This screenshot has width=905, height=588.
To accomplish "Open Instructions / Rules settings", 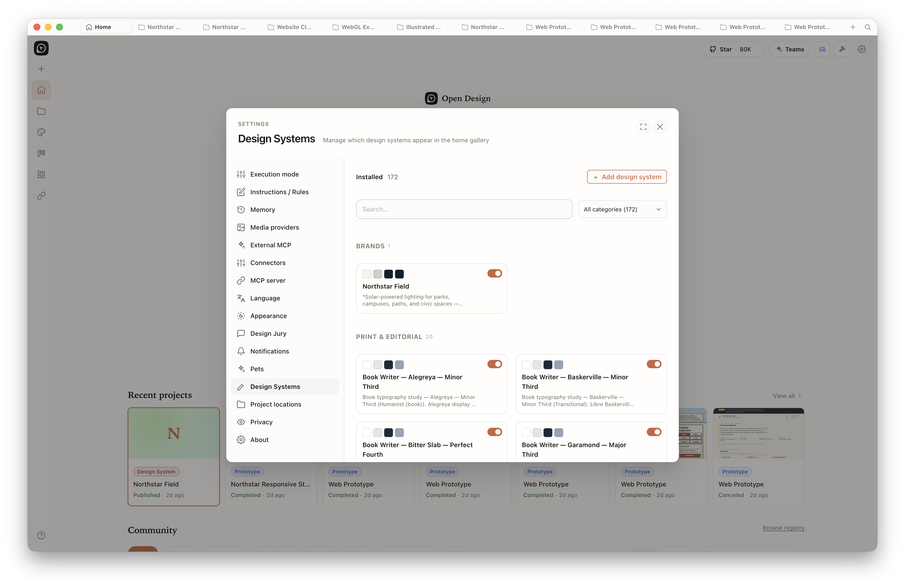I will 285,192.
